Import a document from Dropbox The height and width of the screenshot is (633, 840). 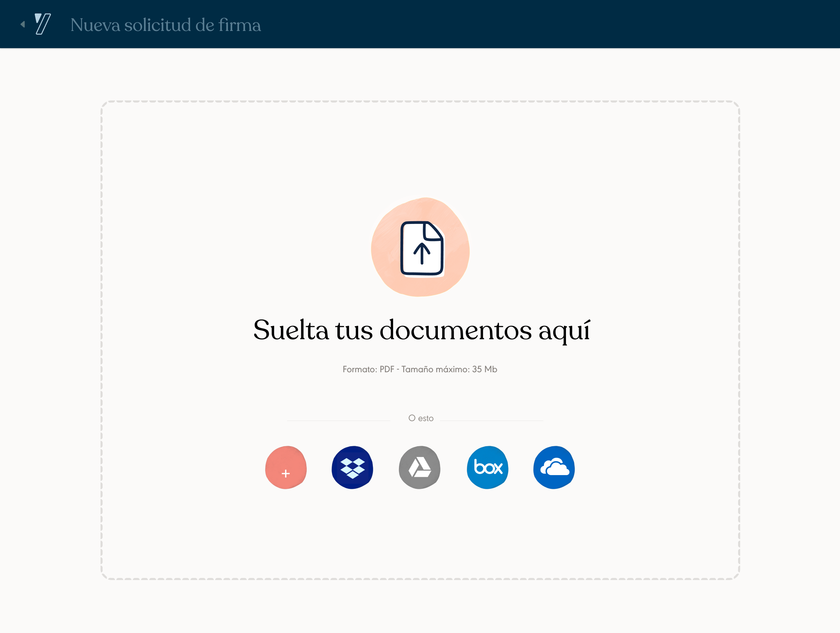[x=353, y=468]
